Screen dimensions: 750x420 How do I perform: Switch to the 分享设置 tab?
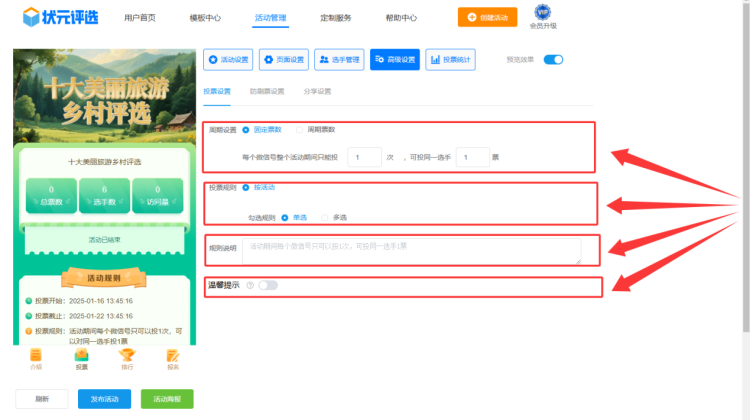317,91
